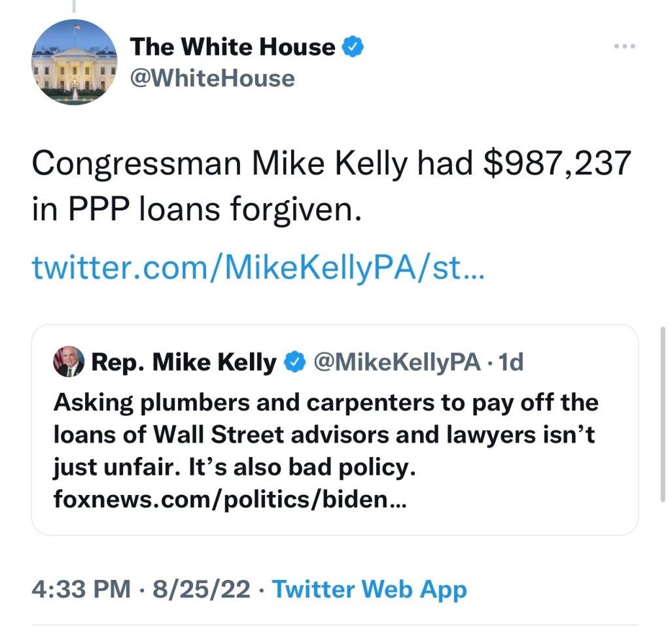Open the White House profile picture
Viewport: 670px width, 644px height.
[x=74, y=62]
